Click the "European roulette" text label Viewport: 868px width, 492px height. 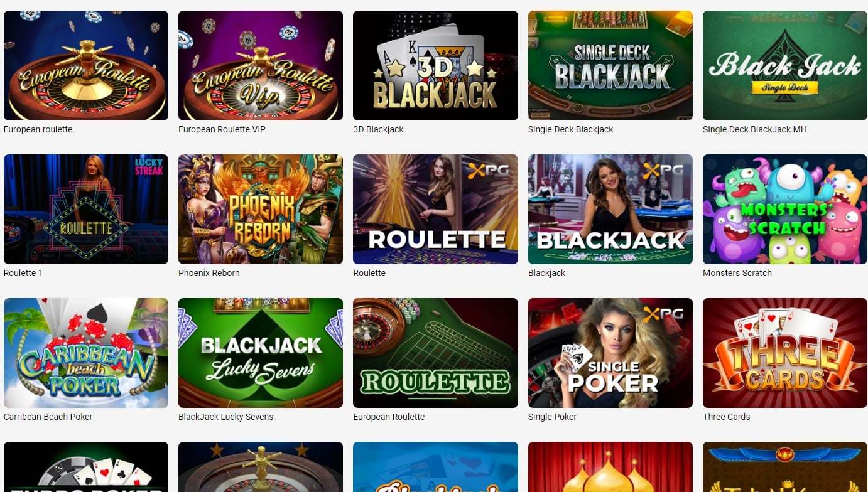(x=38, y=129)
